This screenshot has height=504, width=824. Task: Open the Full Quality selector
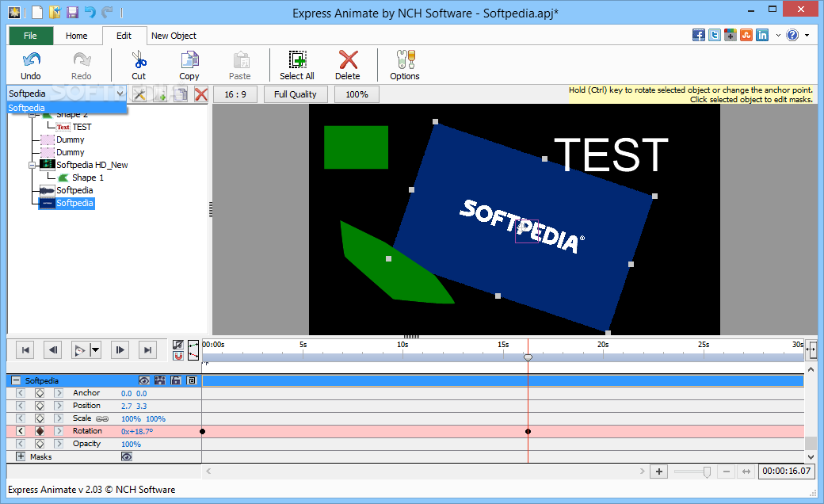pyautogui.click(x=296, y=94)
